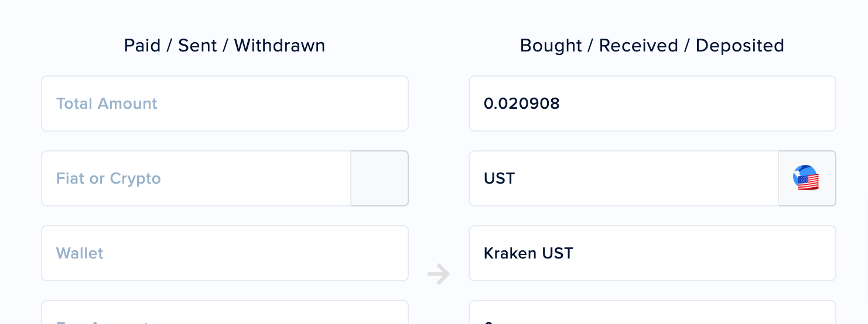Viewport: 868px width, 324px height.
Task: Click the empty currency icon box beside Fiat or Crypto
Action: tap(380, 178)
